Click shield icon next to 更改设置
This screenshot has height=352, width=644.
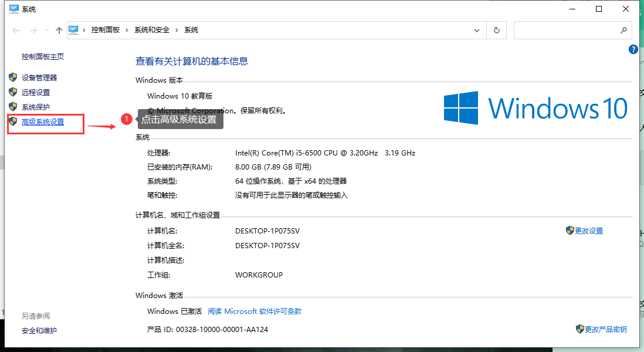(570, 231)
